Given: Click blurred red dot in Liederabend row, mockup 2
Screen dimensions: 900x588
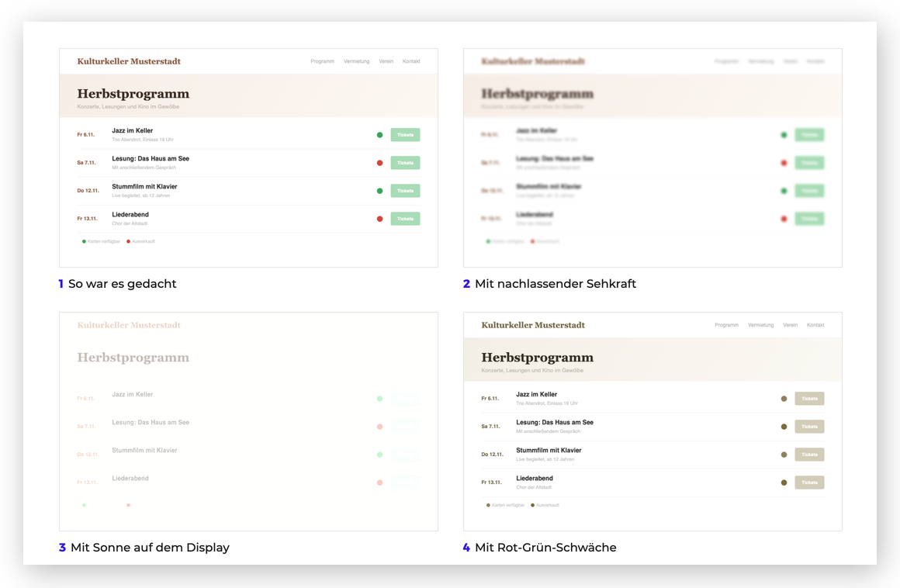Looking at the screenshot, I should click(784, 219).
